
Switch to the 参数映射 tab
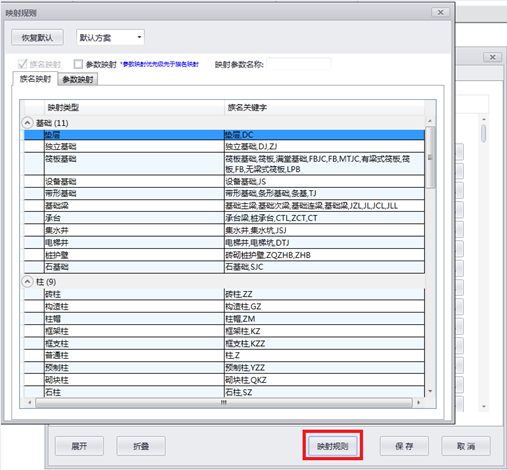pos(78,80)
